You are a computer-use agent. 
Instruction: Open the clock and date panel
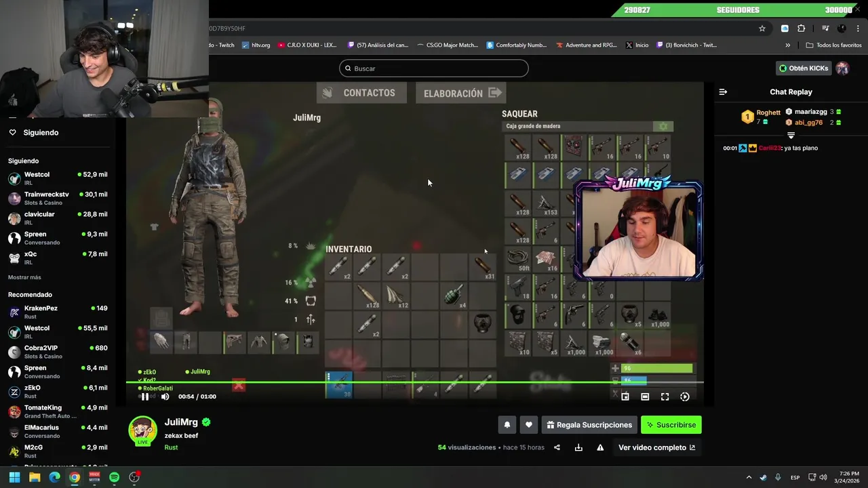(x=849, y=477)
